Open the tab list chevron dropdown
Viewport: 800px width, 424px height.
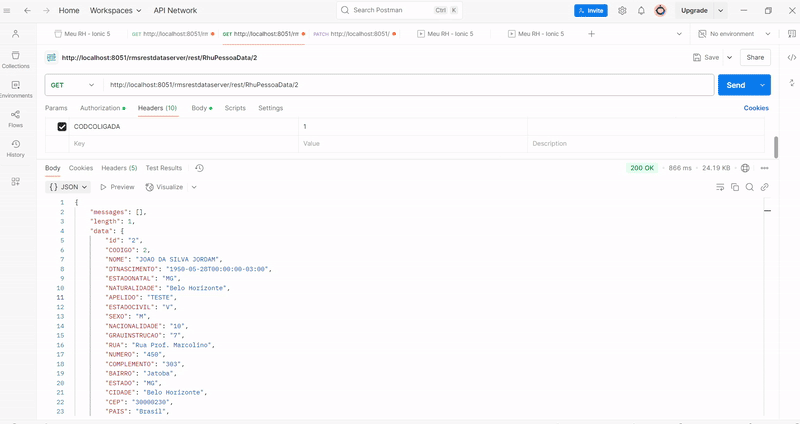(679, 34)
